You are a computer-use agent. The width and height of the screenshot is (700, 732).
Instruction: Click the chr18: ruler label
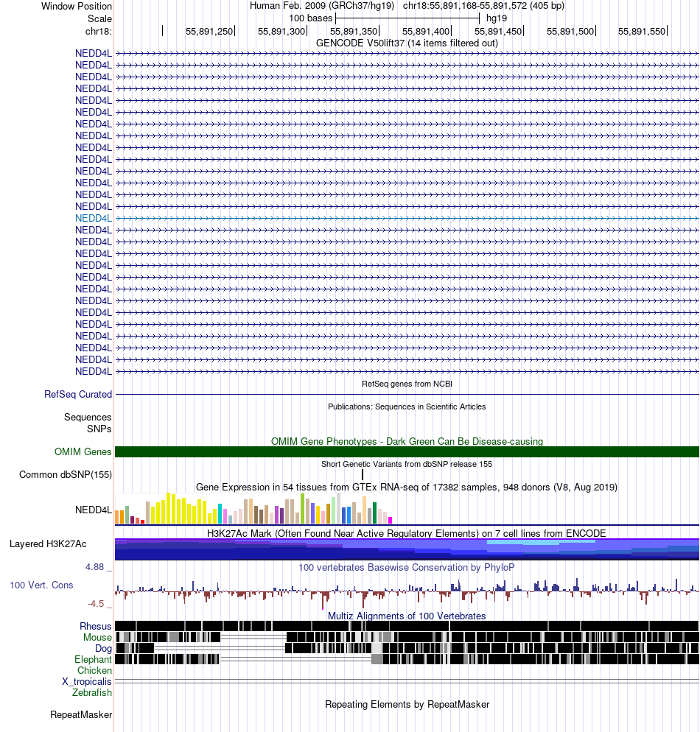[99, 31]
